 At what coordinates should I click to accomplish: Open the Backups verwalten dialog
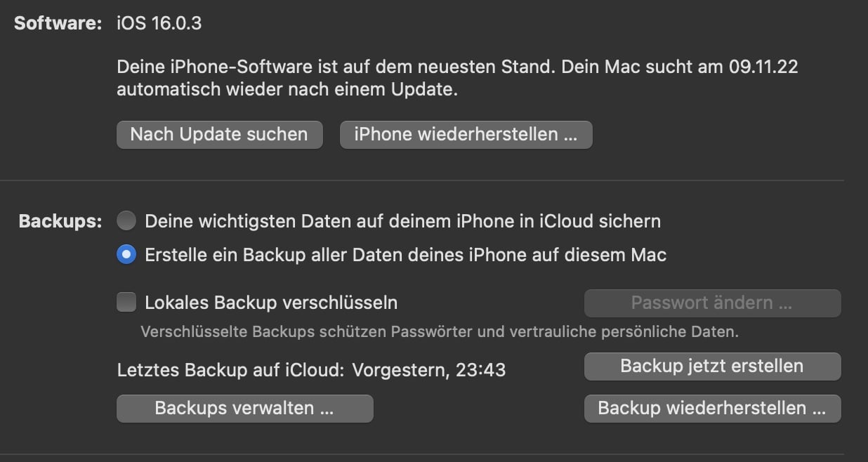pos(244,408)
